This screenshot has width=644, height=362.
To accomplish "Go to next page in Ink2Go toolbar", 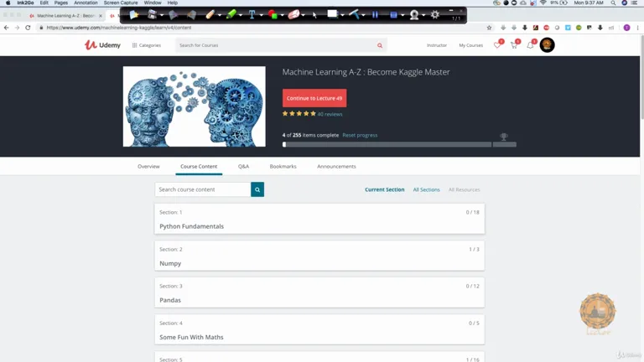I will pos(191,15).
